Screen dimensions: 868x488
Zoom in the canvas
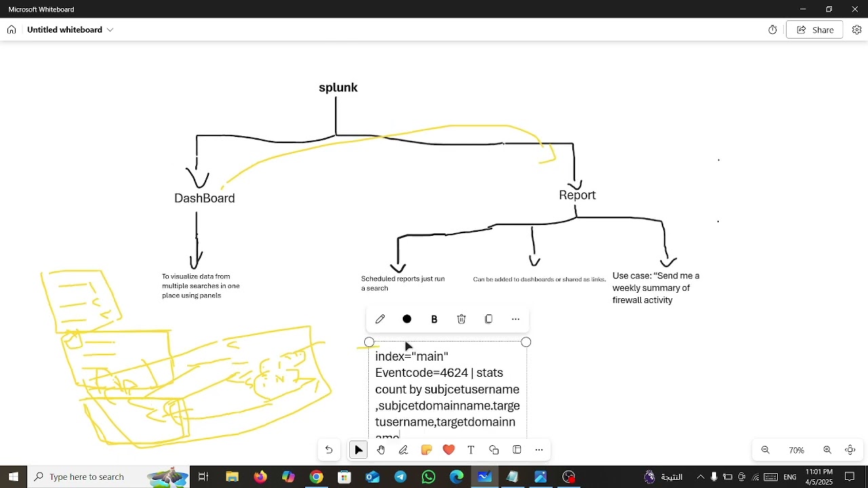827,450
